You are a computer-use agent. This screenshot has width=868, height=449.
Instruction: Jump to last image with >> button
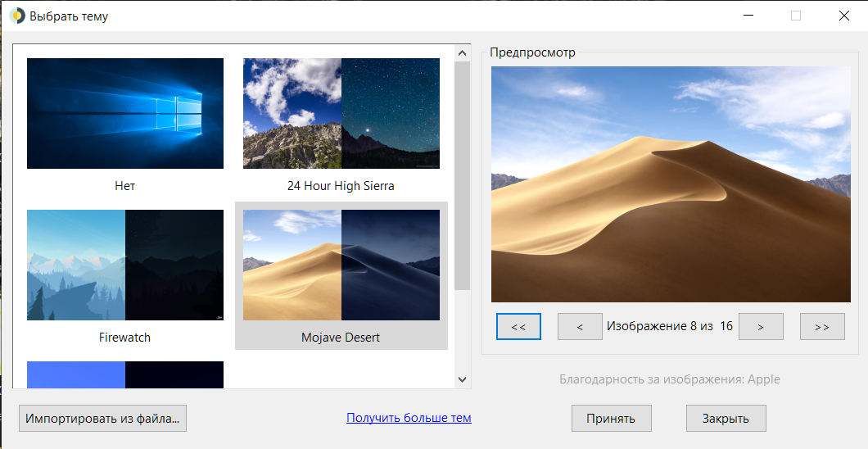point(822,326)
